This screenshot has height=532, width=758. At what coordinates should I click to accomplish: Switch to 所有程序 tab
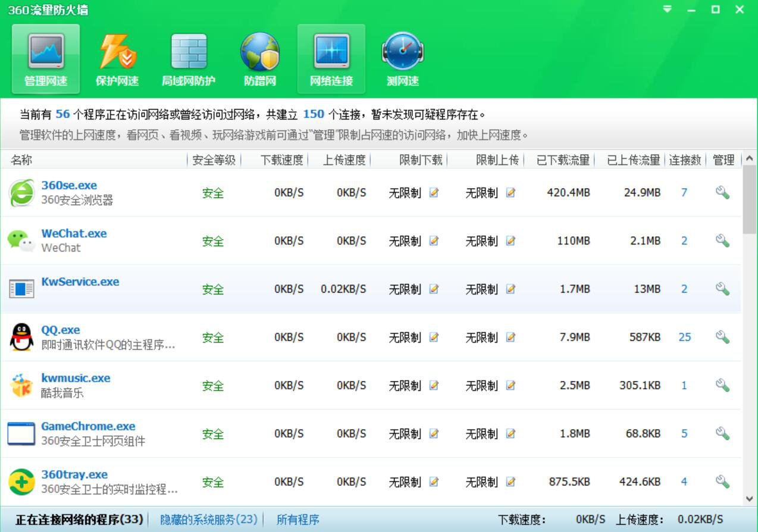(x=298, y=520)
